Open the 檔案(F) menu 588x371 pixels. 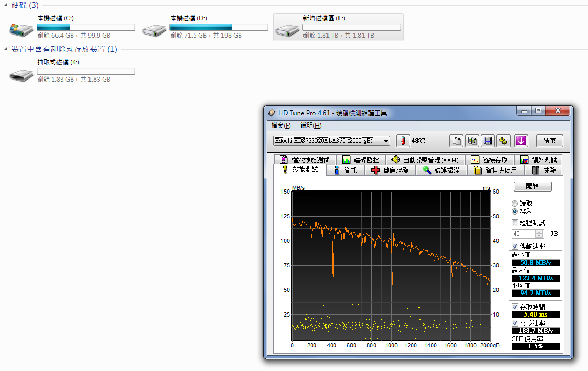pos(281,126)
